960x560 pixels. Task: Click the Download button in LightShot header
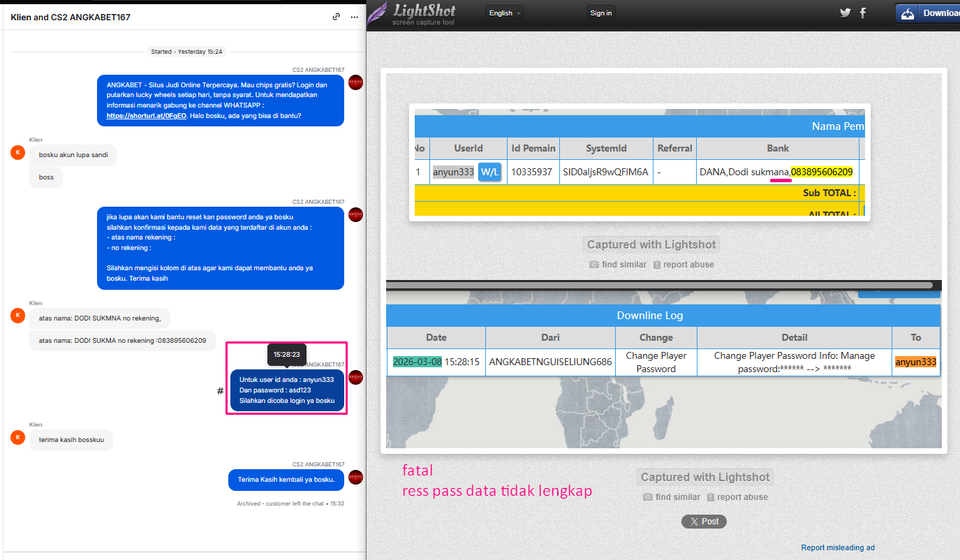[x=928, y=13]
